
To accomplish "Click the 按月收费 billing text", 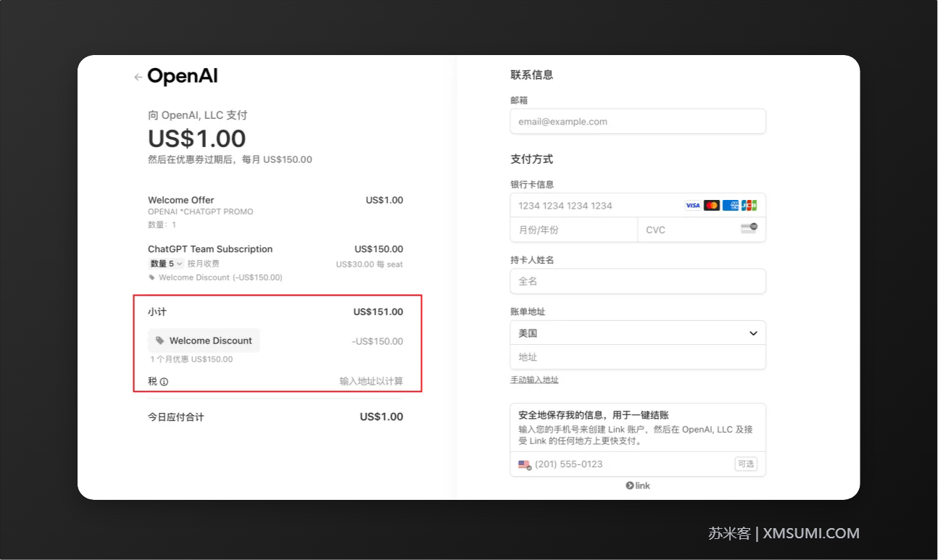I will (x=204, y=264).
